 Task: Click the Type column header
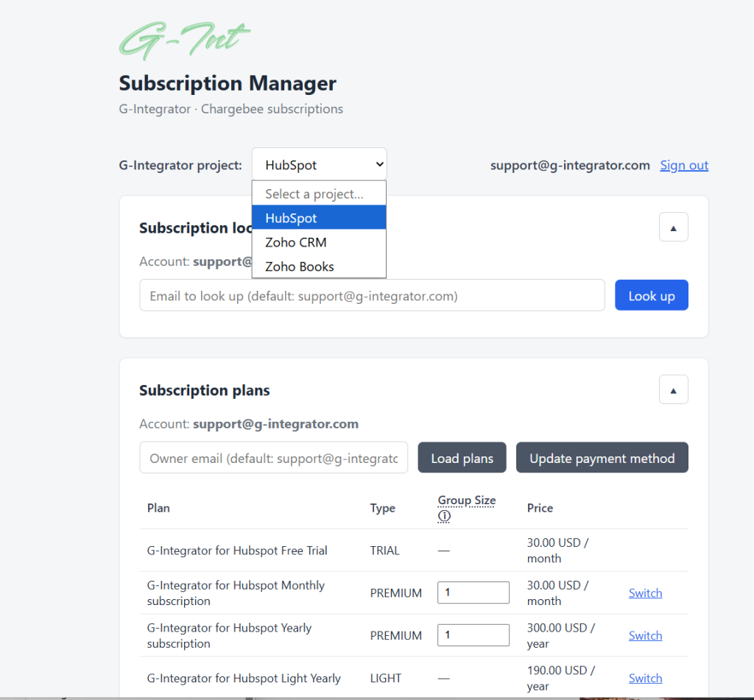(x=382, y=508)
